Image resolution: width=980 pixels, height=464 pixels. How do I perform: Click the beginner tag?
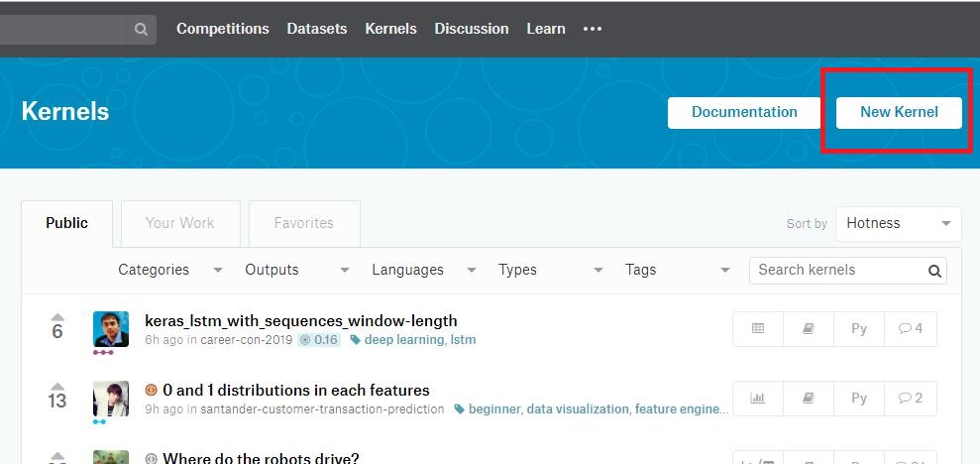click(x=494, y=409)
